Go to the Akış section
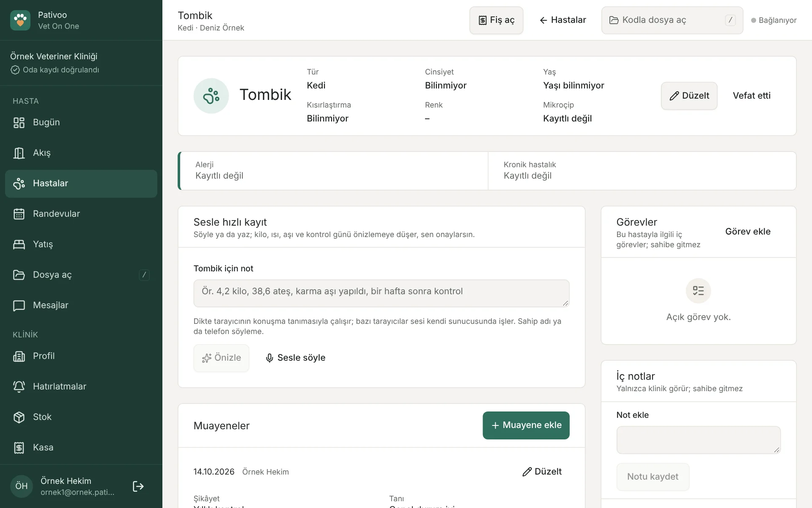The height and width of the screenshot is (508, 812). point(81,153)
